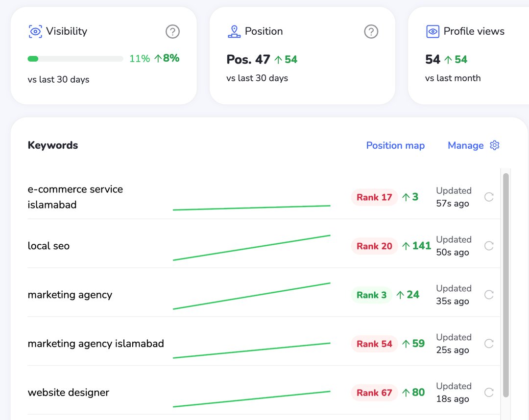Click the Visibility progress bar
The width and height of the screenshot is (529, 420).
pyautogui.click(x=75, y=59)
